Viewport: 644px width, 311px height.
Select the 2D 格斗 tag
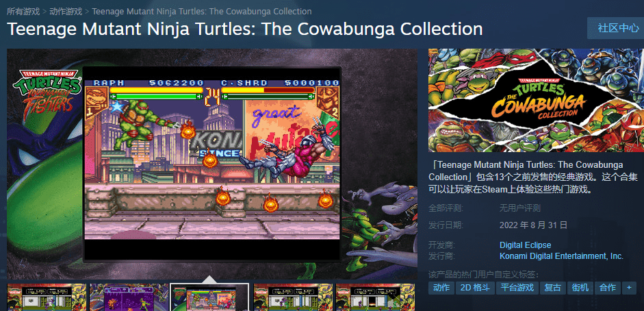[x=475, y=288]
